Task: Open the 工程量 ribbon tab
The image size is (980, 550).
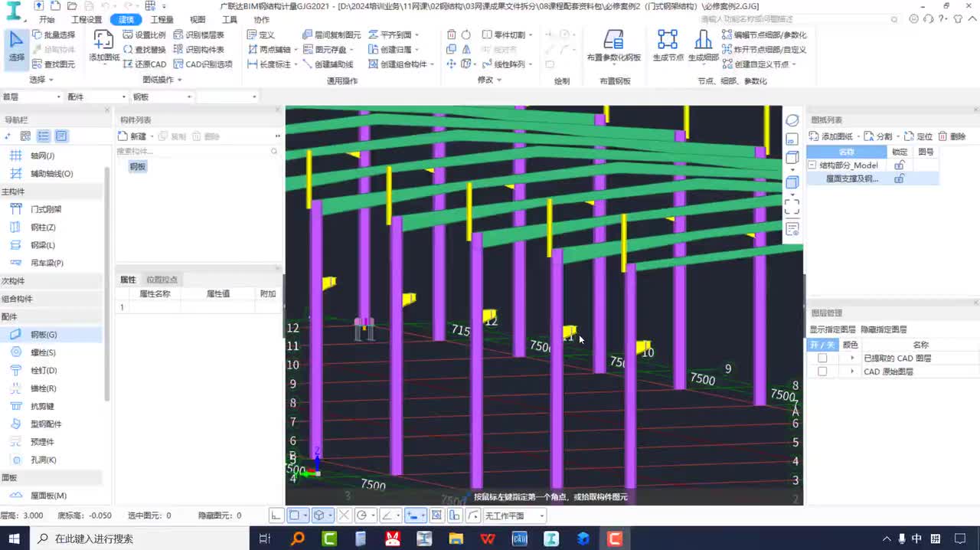Action: [x=162, y=20]
